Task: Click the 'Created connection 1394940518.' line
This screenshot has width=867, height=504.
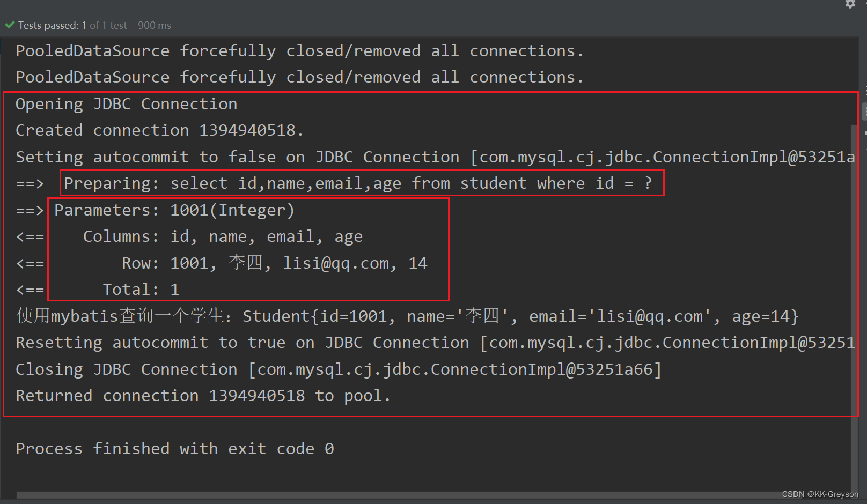Action: tap(160, 130)
